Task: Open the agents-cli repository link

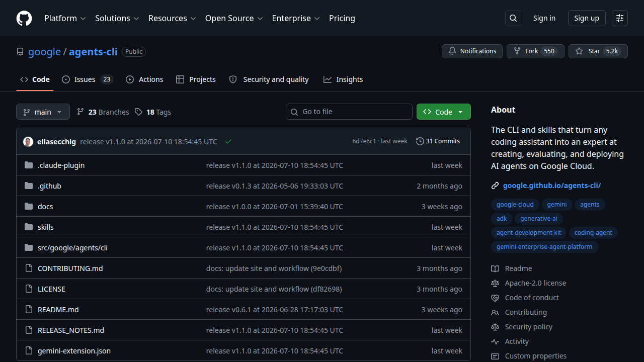Action: tap(93, 51)
